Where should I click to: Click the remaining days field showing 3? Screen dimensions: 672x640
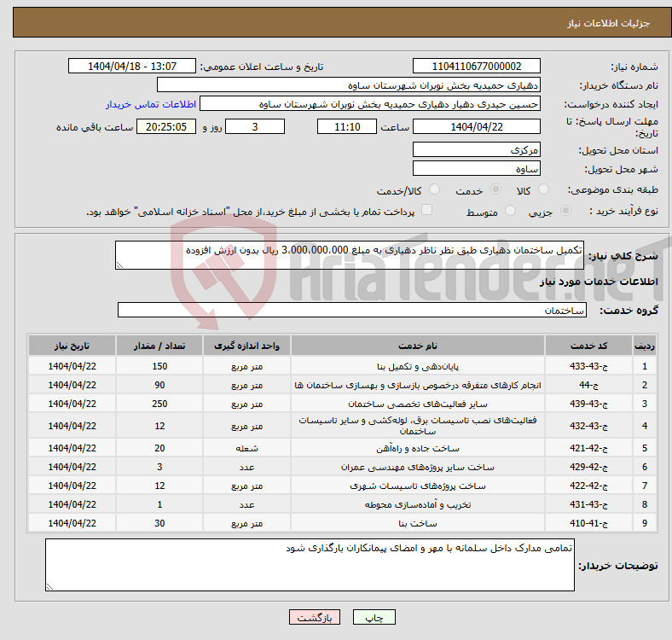(255, 126)
